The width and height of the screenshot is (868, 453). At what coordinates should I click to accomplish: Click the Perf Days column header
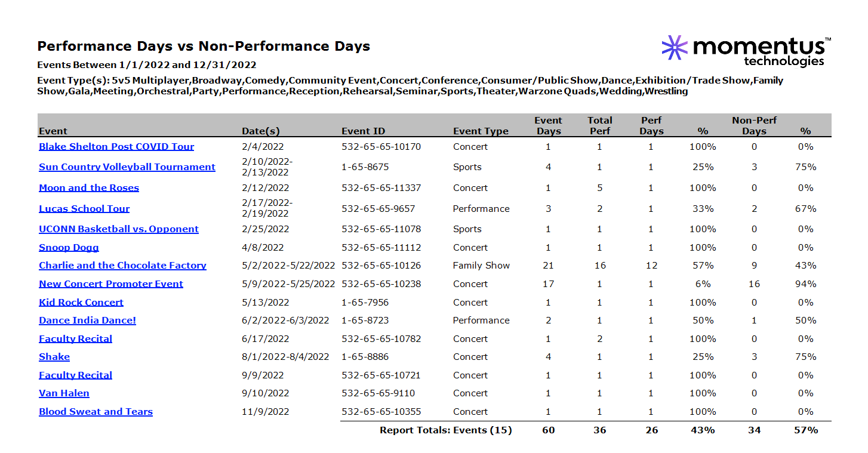(651, 125)
